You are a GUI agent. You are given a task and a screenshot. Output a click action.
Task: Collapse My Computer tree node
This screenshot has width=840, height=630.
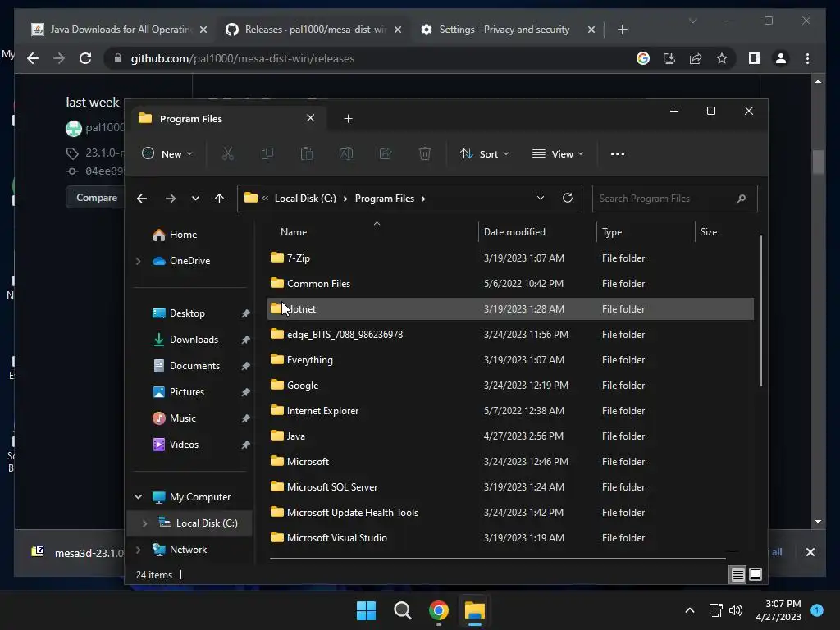click(138, 497)
